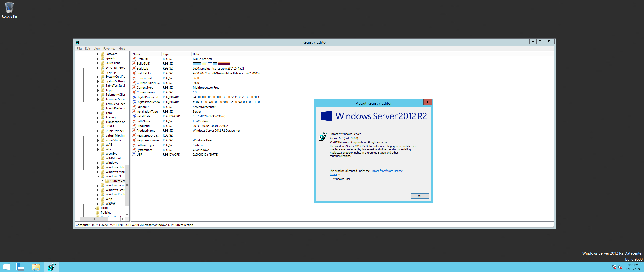Viewport: 644px width, 272px height.
Task: Click the ODBC folder icon
Action: (98, 208)
